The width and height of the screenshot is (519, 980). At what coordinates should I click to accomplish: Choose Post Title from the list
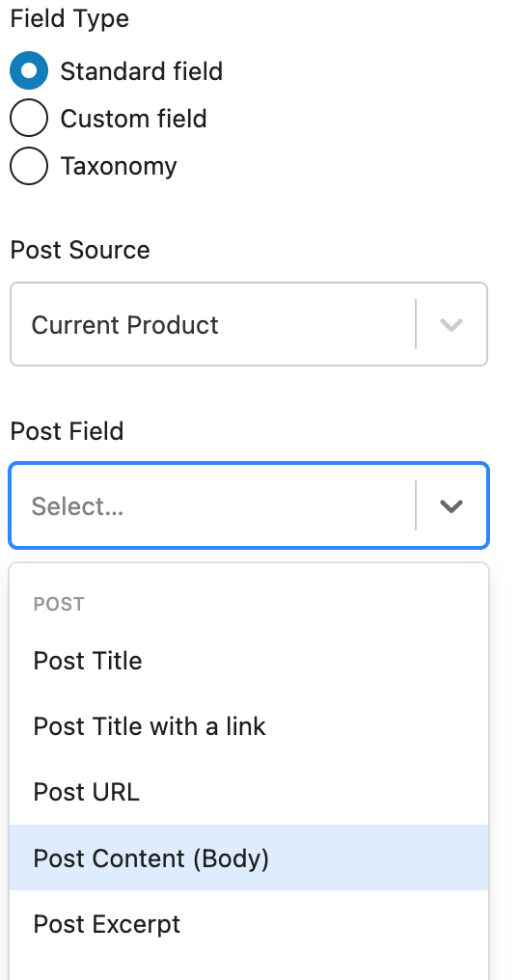249,661
